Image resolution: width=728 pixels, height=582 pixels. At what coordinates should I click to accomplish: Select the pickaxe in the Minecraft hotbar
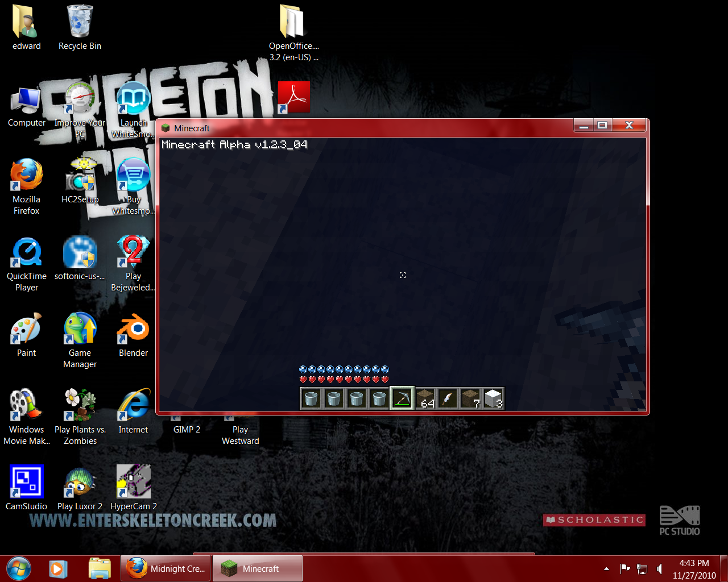point(402,398)
